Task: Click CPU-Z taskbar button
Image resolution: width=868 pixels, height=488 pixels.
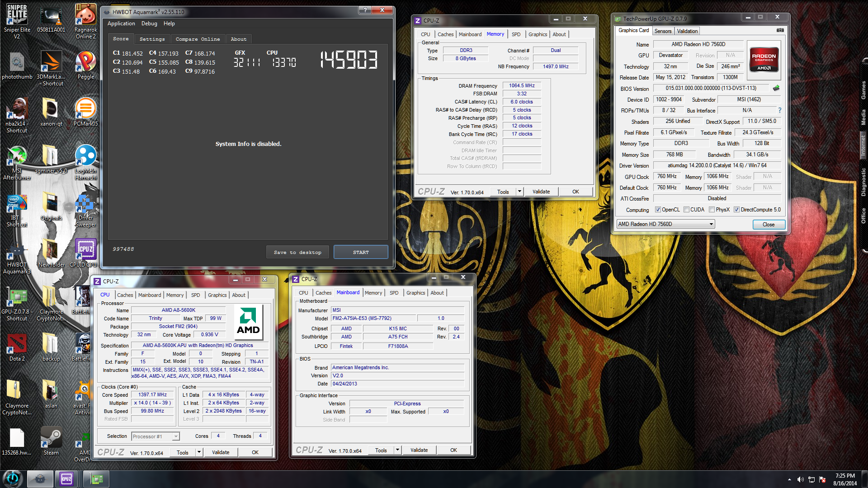Action: [x=66, y=479]
